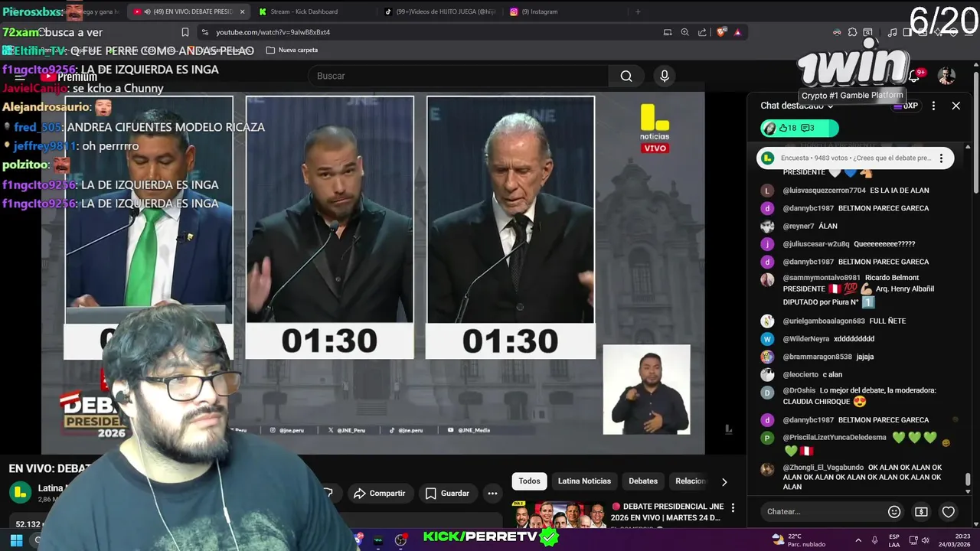Open site settings icon before URL
Image resolution: width=980 pixels, height=551 pixels.
pos(204,32)
